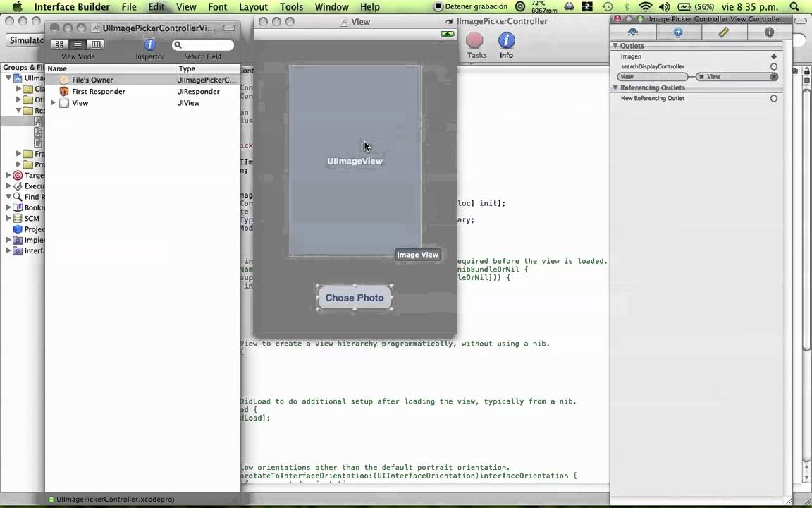Open the Font menu
Screen dimensions: 812x508
218,7
